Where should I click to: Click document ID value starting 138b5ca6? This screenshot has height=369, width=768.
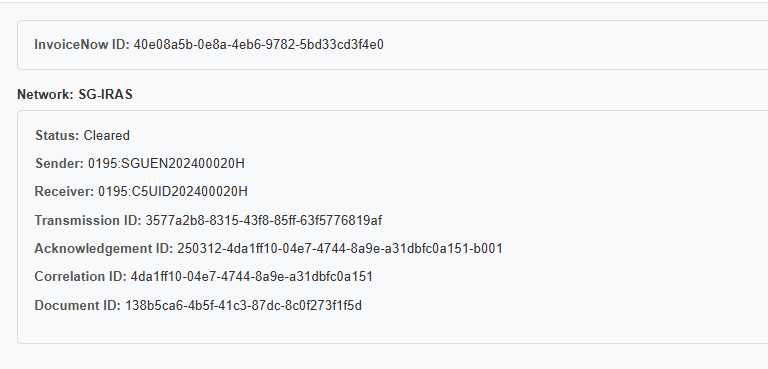pyautogui.click(x=243, y=305)
